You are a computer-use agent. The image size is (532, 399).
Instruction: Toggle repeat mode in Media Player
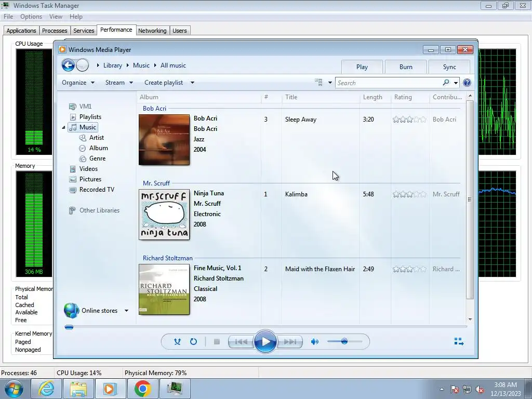click(x=193, y=342)
